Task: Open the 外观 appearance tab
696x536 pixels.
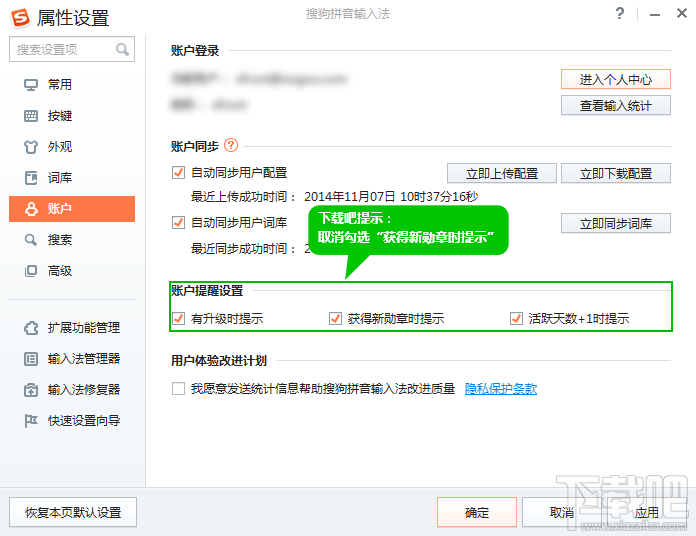Action: 72,147
